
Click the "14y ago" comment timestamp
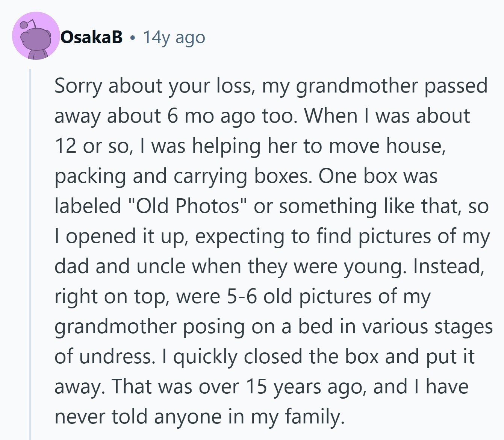coord(174,37)
